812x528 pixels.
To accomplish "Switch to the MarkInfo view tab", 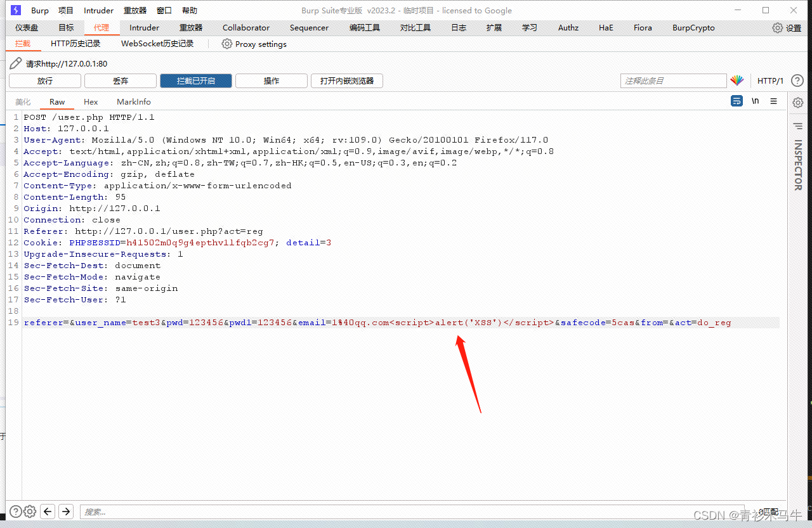I will tap(134, 101).
